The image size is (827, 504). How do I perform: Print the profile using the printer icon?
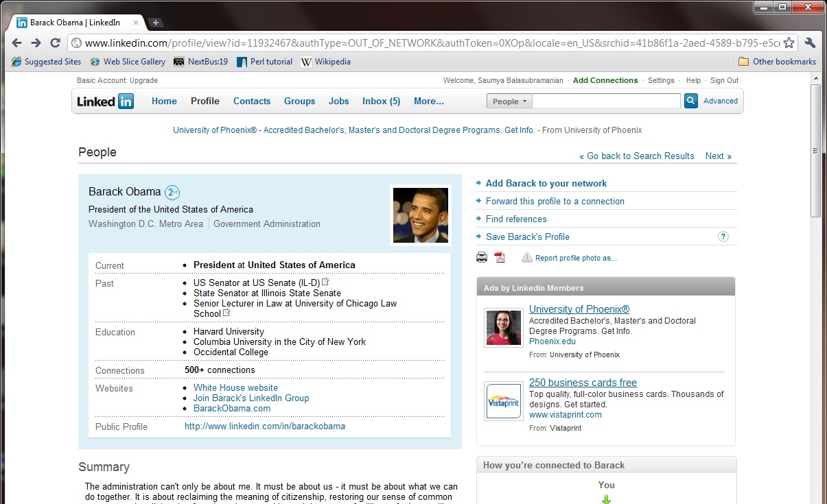[482, 258]
